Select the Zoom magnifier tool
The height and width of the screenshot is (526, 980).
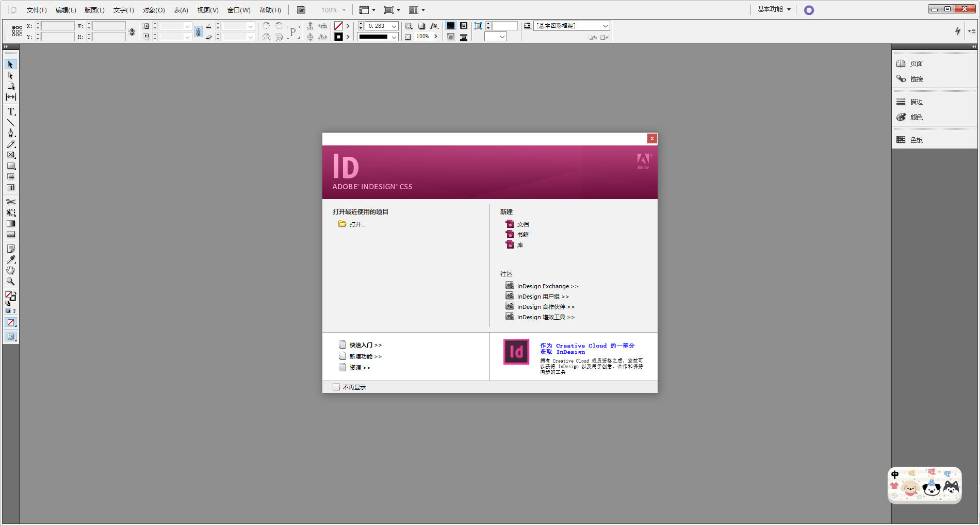10,282
